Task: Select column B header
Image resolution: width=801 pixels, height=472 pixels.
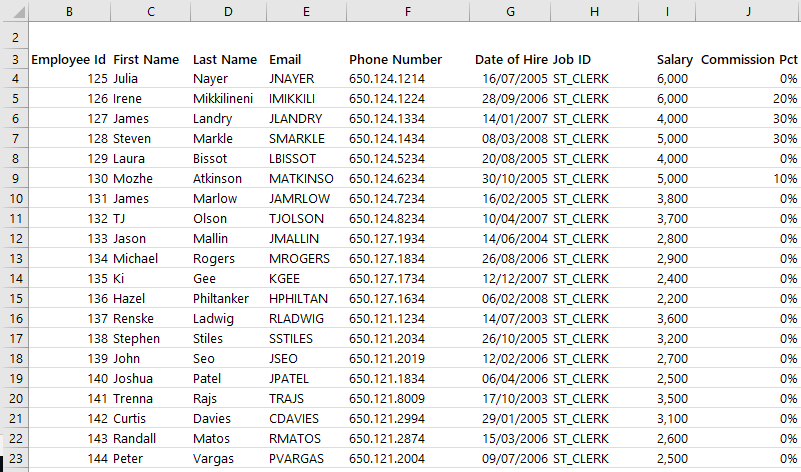Action: 69,11
